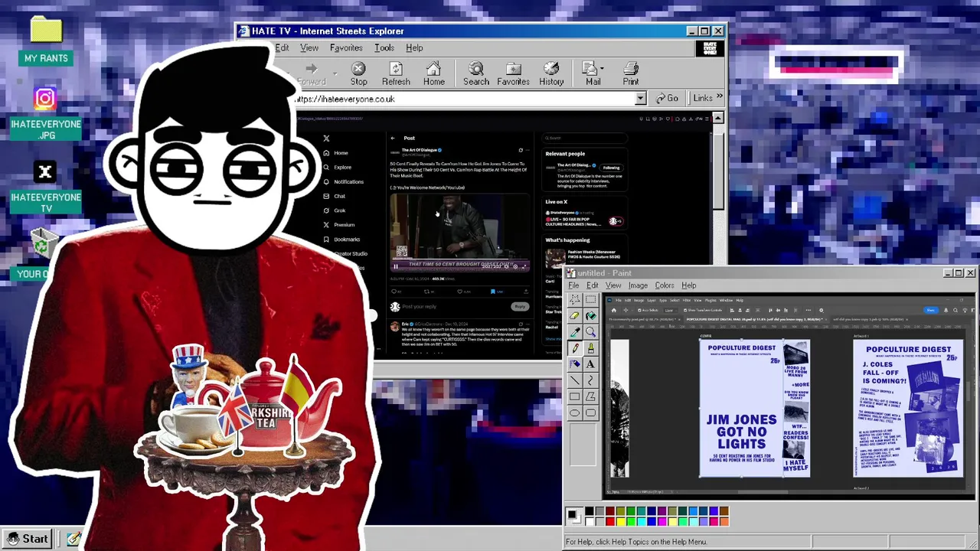Open History in the browser toolbar
The image size is (980, 551).
coord(551,73)
